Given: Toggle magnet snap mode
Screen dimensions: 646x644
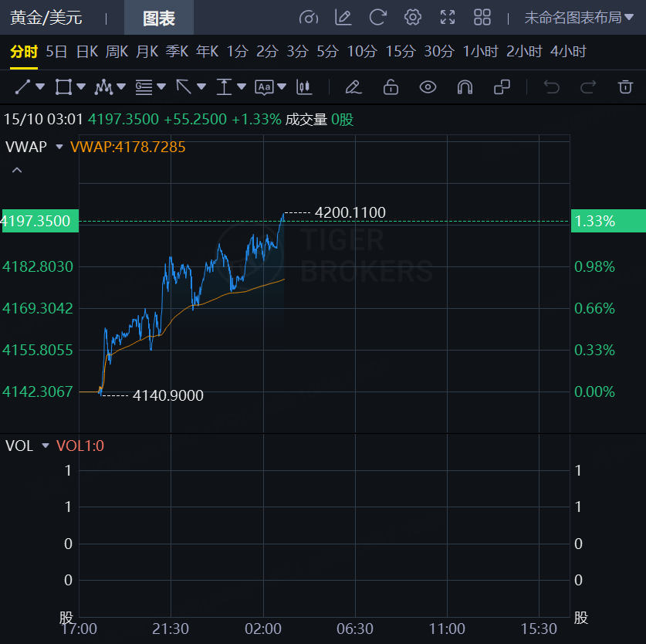Looking at the screenshot, I should point(465,86).
